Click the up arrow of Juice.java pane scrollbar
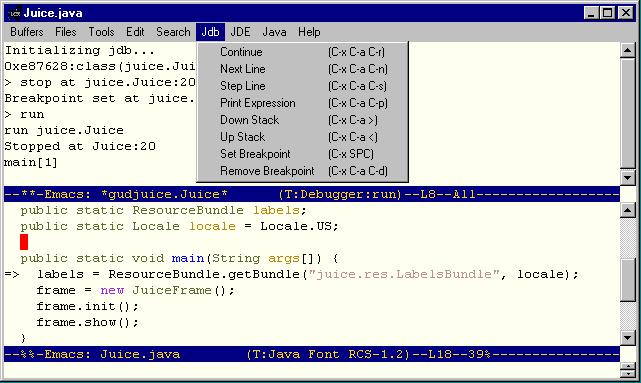The width and height of the screenshot is (641, 383). [x=627, y=211]
